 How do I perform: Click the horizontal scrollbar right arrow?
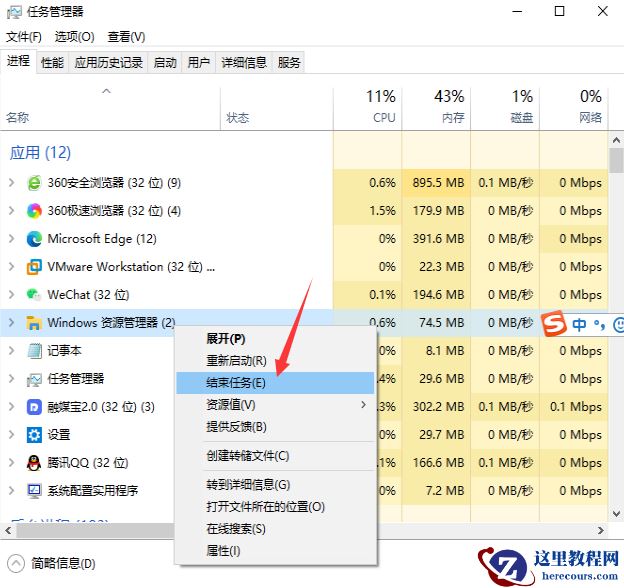click(x=601, y=530)
